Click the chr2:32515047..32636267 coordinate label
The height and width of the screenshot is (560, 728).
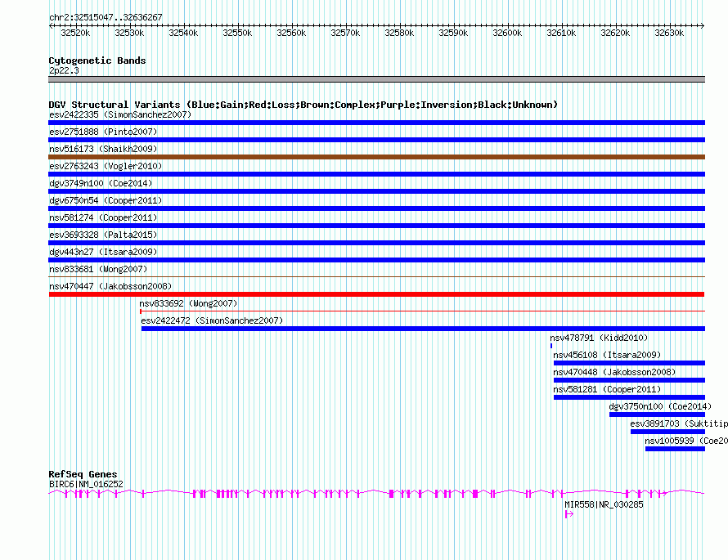[106, 17]
